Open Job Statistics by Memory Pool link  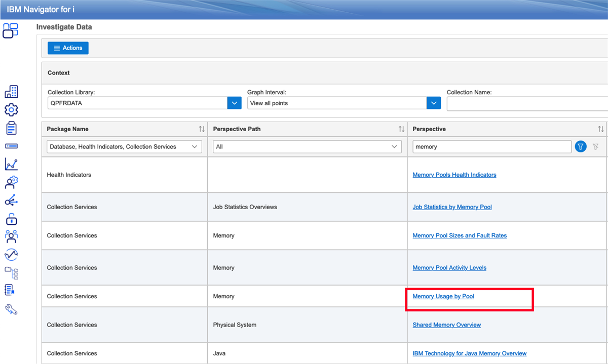coord(452,207)
